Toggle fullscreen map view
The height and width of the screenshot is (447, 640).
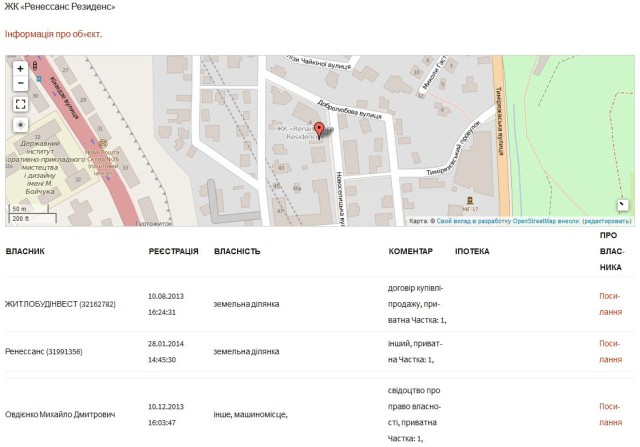coord(21,104)
